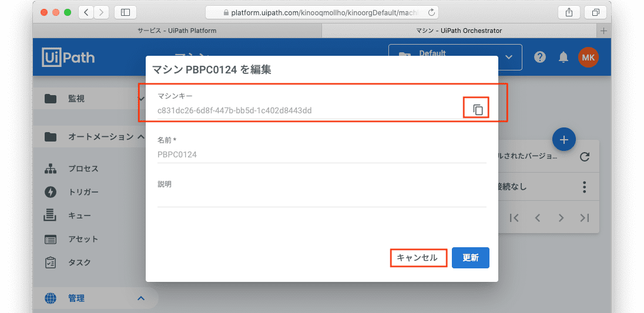The height and width of the screenshot is (313, 644).
Task: Open the Default folder dropdown
Action: point(455,57)
